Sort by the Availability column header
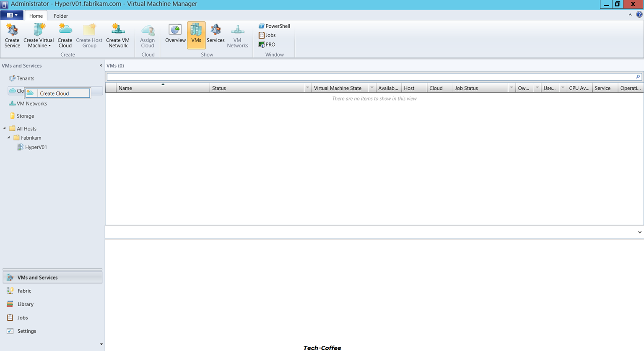 click(x=388, y=88)
